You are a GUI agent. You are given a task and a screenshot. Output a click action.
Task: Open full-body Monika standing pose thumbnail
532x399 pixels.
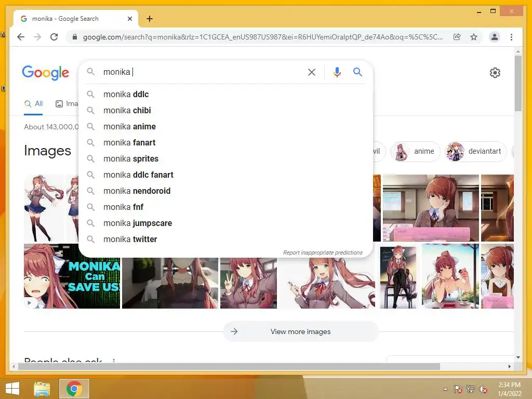click(44, 208)
